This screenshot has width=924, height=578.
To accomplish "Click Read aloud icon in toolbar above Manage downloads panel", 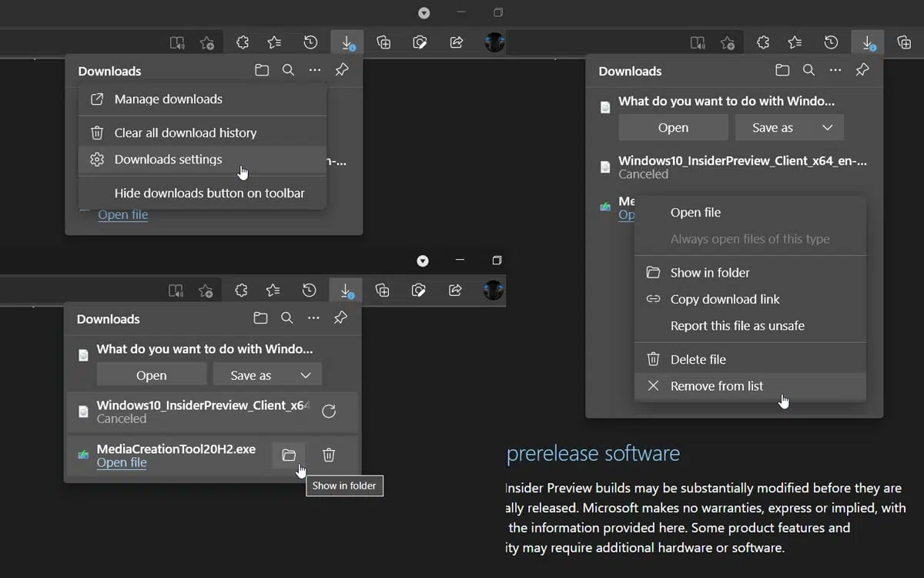I will (177, 42).
